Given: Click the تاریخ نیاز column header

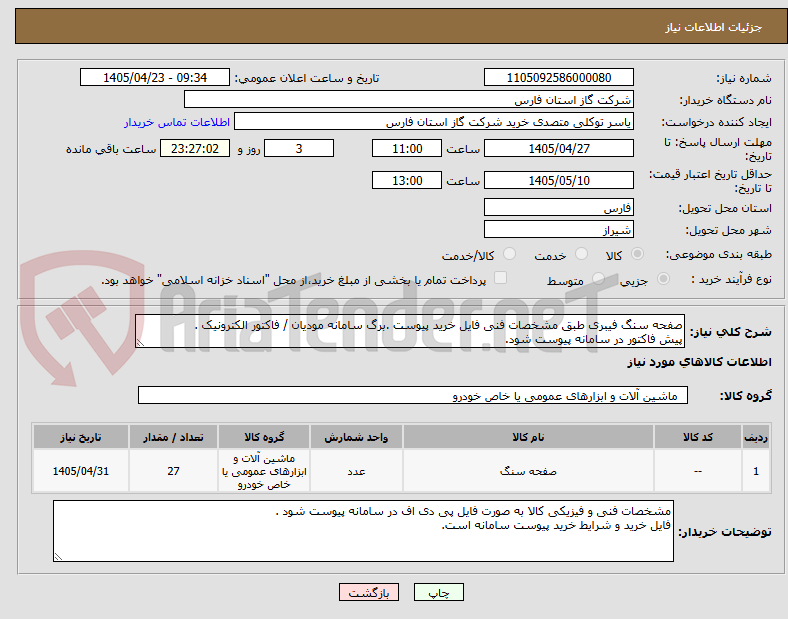Looking at the screenshot, I should pyautogui.click(x=81, y=437).
